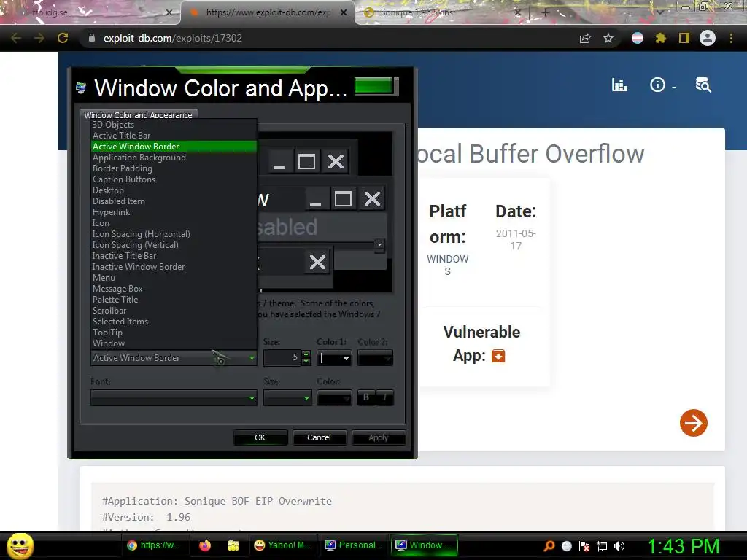The width and height of the screenshot is (747, 560).
Task: Bookmark this page with the star
Action: 608,38
